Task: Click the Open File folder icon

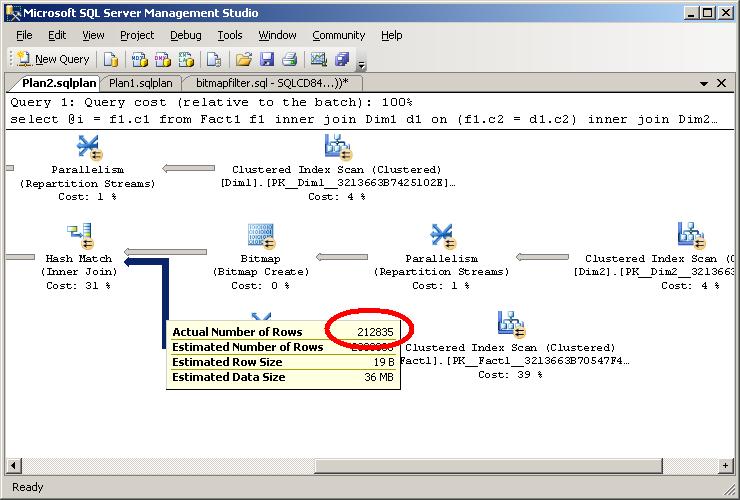Action: coord(244,59)
